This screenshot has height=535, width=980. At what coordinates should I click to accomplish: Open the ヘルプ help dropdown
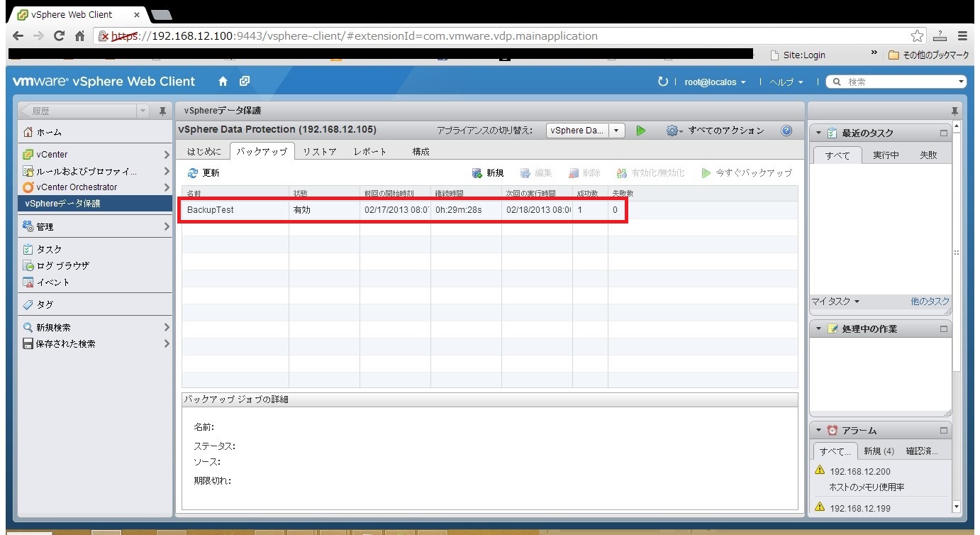coord(786,82)
